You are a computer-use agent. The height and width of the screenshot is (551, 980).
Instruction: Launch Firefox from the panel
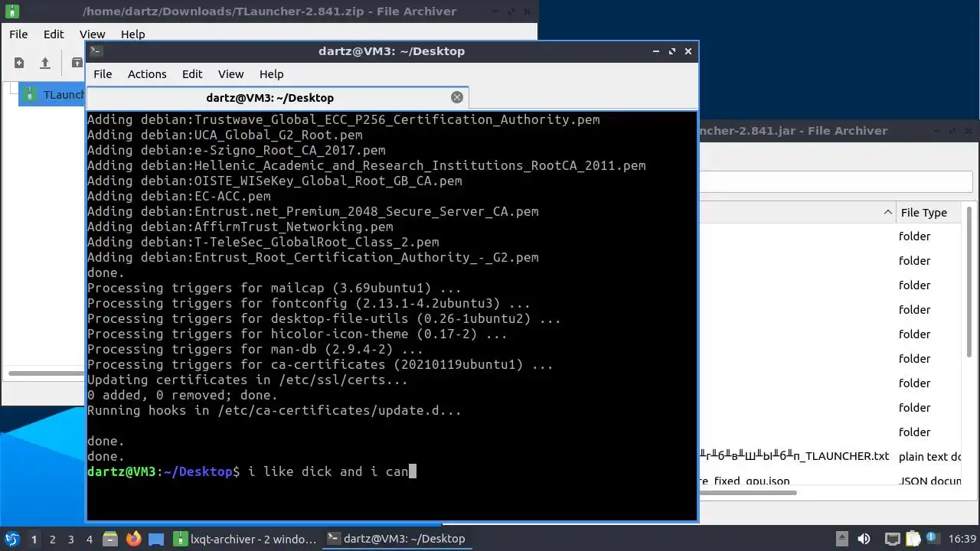pyautogui.click(x=133, y=539)
